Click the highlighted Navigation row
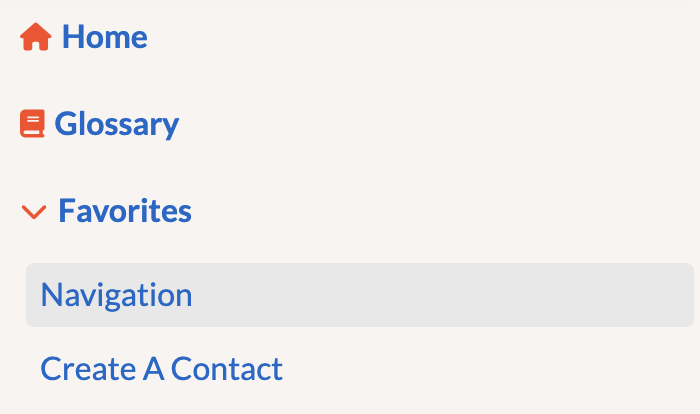The image size is (700, 414). [x=359, y=295]
